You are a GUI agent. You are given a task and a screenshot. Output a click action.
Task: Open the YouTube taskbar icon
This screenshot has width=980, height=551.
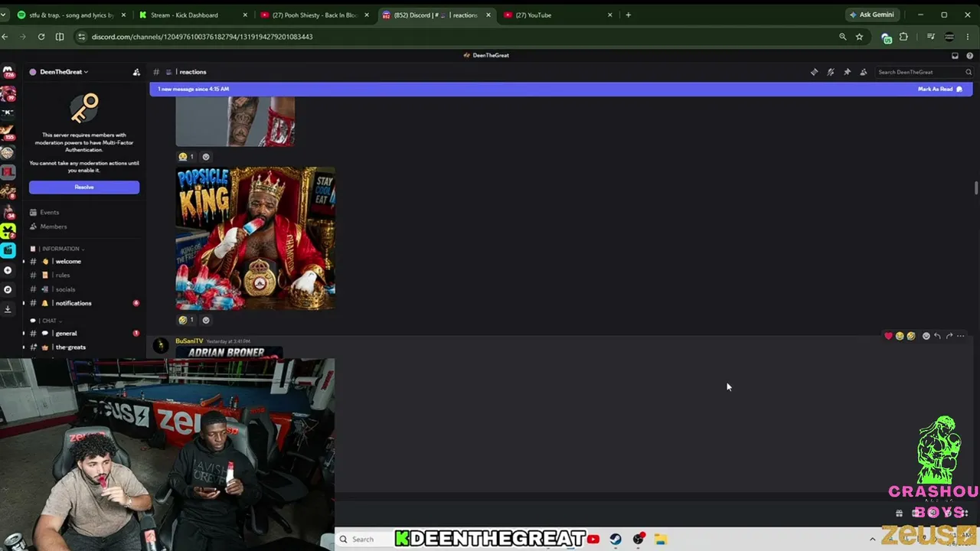point(593,540)
